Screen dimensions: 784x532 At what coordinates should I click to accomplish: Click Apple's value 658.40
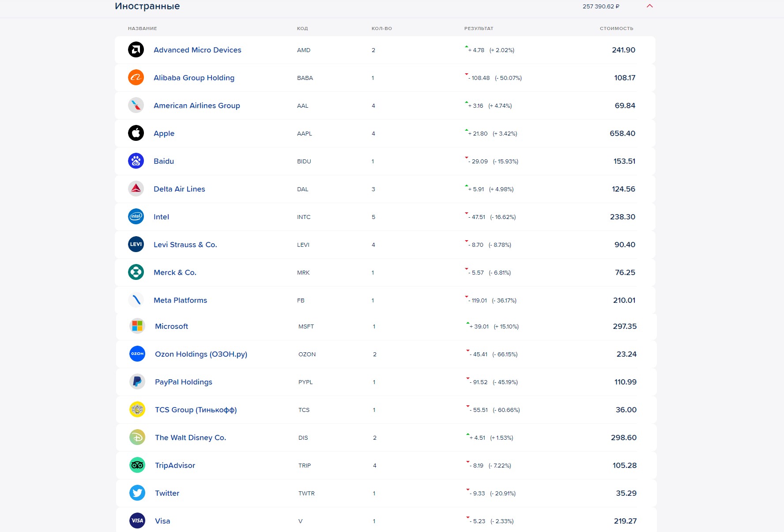tap(622, 133)
